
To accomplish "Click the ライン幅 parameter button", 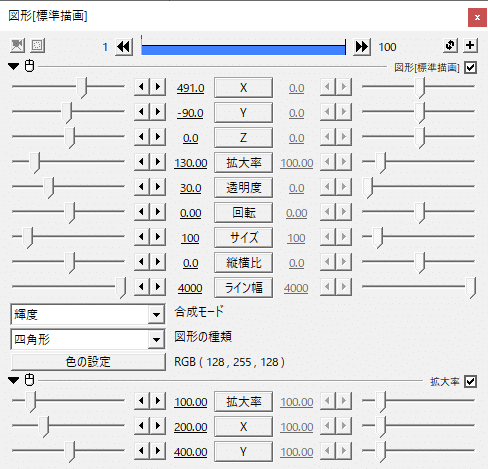I will tap(243, 288).
